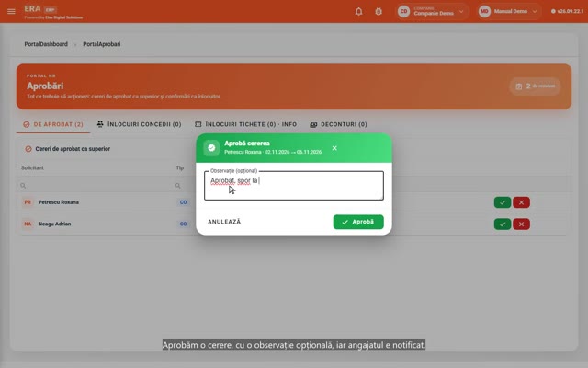Viewport: 588px width, 368px height.
Task: Click the alarm icon beside the bell
Action: [x=379, y=12]
